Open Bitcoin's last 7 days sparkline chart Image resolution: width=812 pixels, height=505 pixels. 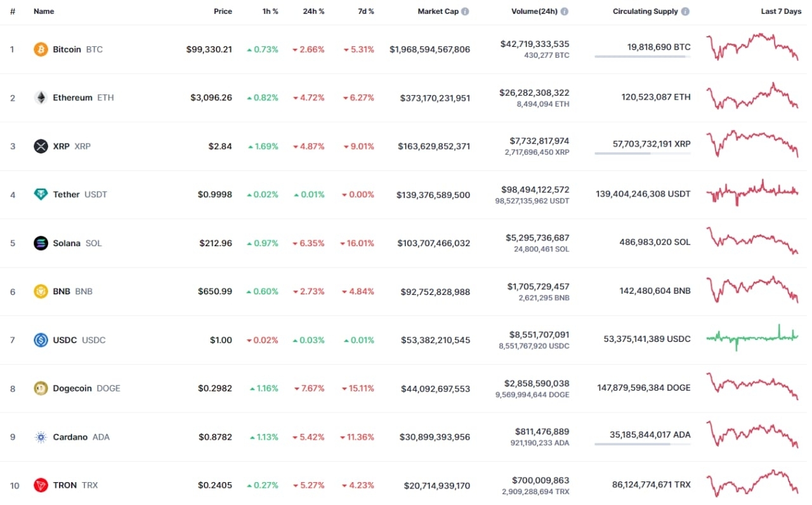tap(752, 48)
